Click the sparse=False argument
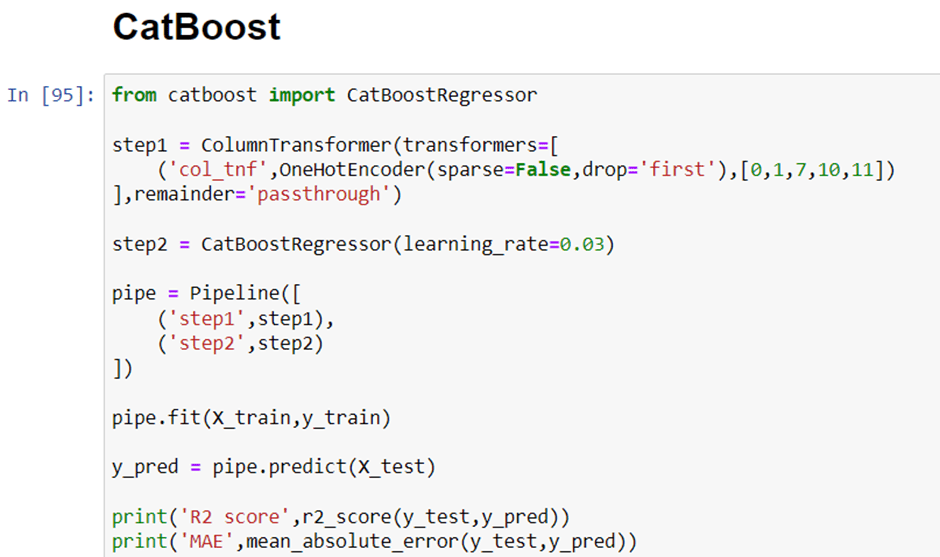940x557 pixels. click(x=504, y=170)
